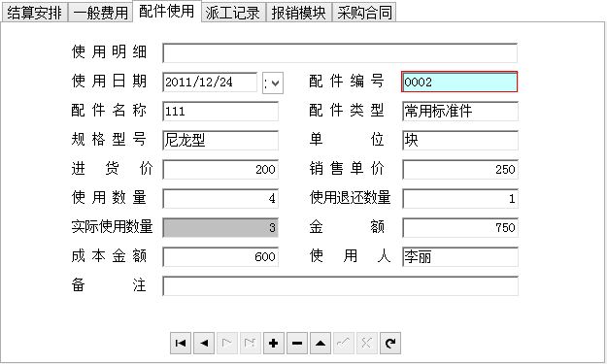Switch to the 结算安排 tab
The image size is (607, 364).
[34, 13]
